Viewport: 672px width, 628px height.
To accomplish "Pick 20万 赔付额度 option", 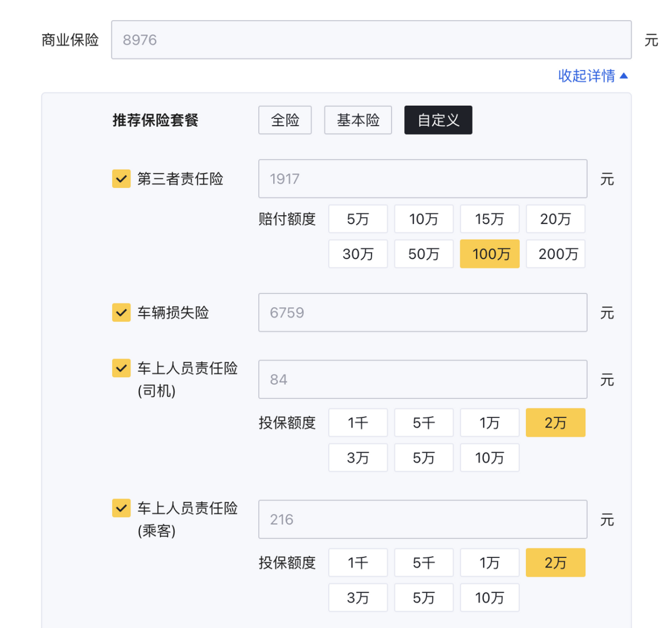I will click(556, 219).
